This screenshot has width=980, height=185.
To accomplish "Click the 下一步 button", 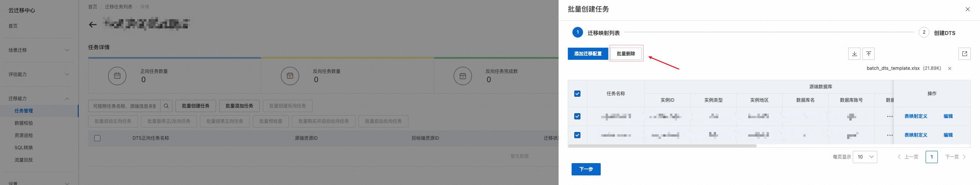I will (586, 169).
